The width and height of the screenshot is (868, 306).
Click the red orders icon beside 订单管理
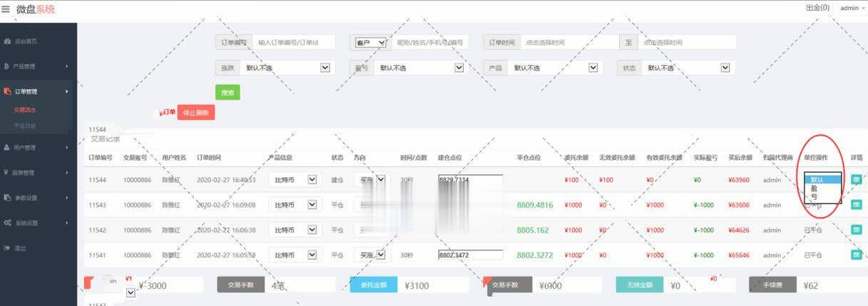click(6, 91)
